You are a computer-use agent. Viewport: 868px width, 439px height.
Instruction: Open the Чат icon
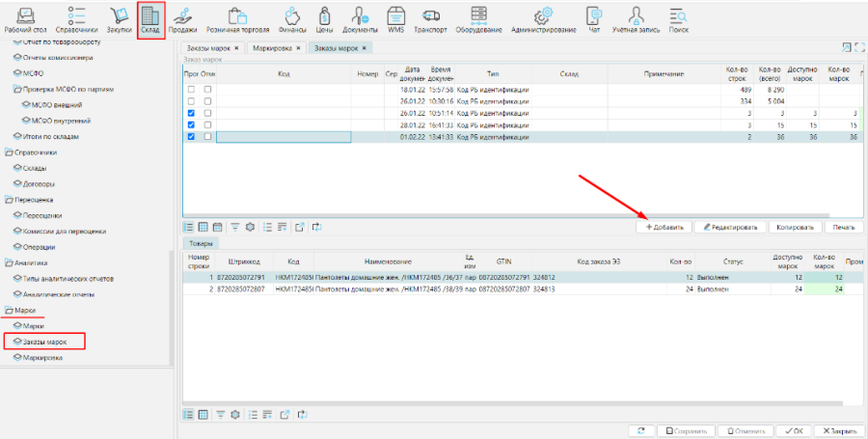tap(594, 18)
